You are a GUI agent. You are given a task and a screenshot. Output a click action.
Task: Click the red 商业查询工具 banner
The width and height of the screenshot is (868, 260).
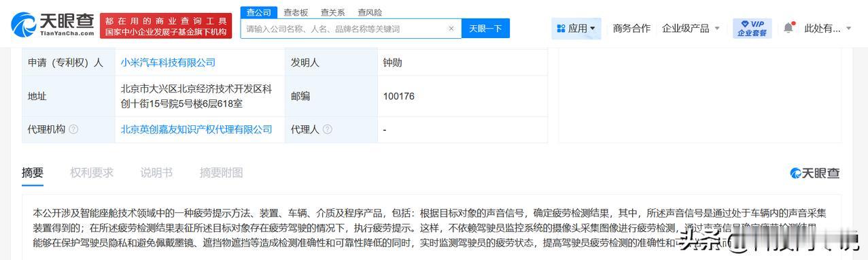[166, 26]
